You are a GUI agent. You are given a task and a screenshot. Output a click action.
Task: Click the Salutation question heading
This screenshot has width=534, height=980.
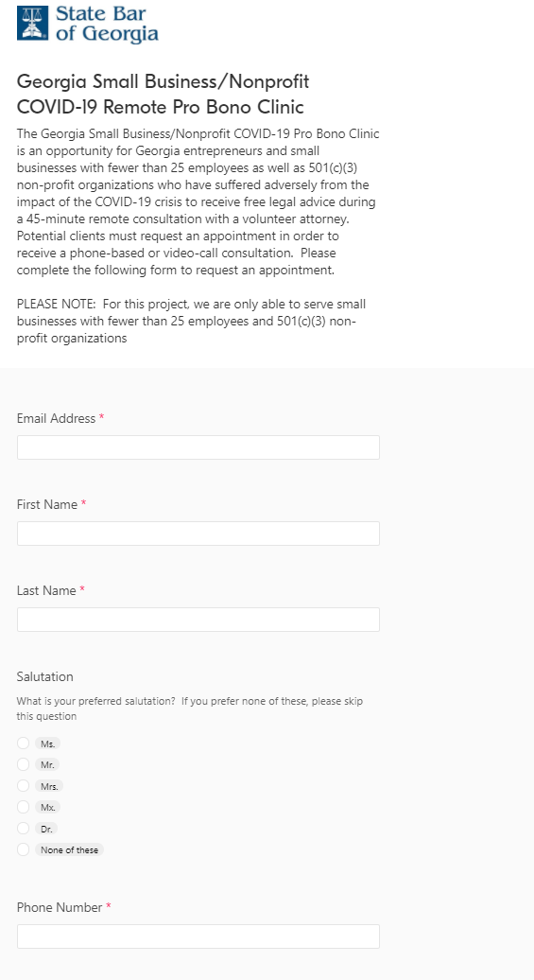pyautogui.click(x=45, y=677)
